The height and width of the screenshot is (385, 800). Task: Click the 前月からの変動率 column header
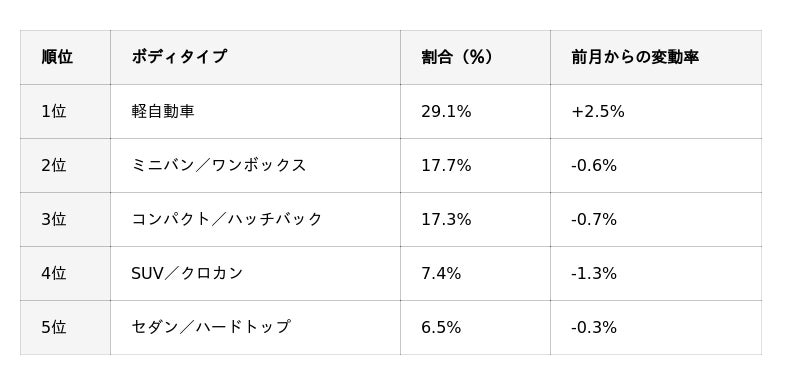click(x=656, y=57)
